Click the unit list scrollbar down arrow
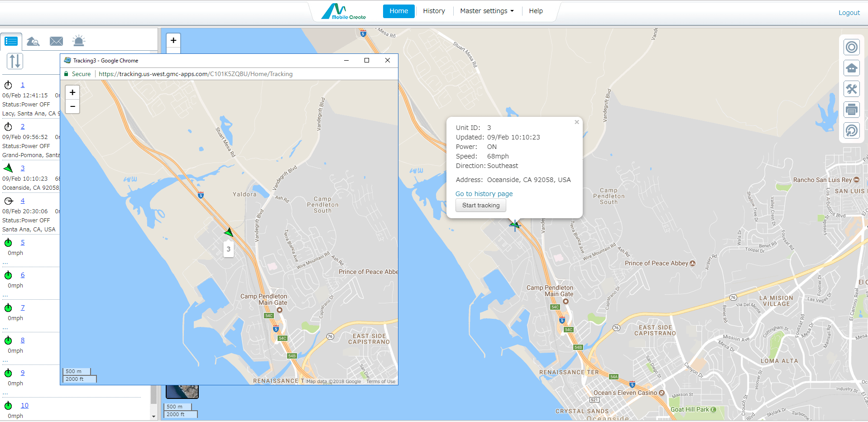This screenshot has width=868, height=422. (154, 417)
